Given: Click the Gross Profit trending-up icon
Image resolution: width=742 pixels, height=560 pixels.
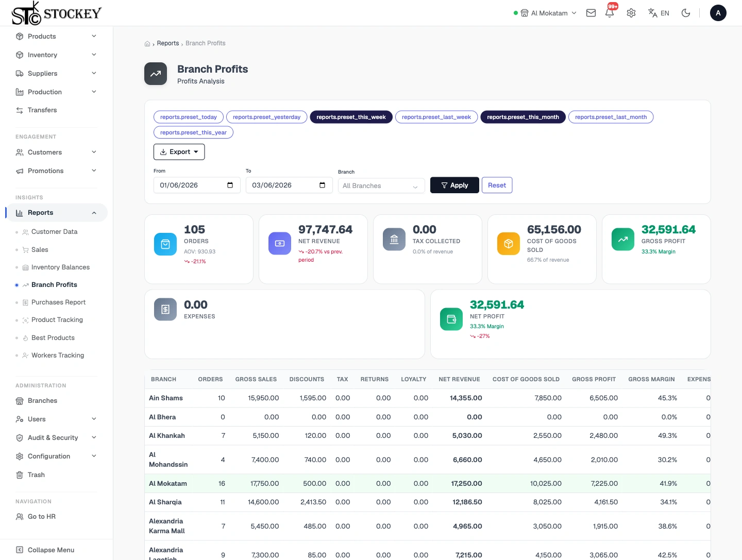Looking at the screenshot, I should pos(623,240).
